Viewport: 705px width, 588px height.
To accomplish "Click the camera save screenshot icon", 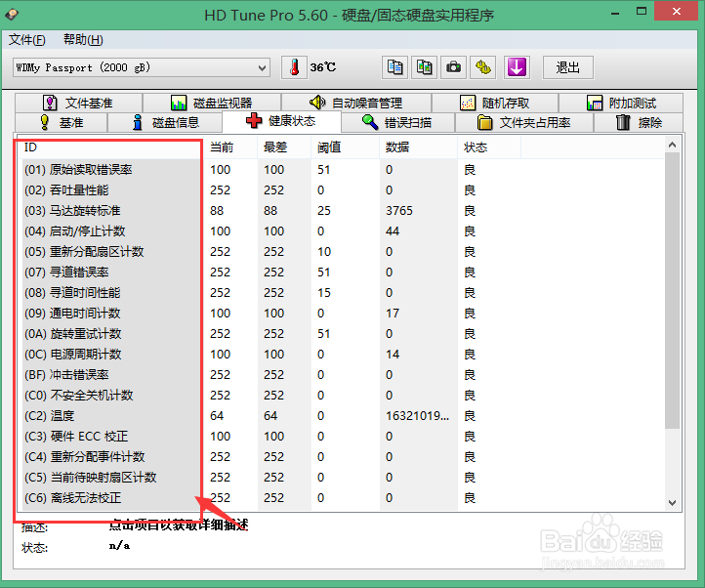I will (453, 67).
